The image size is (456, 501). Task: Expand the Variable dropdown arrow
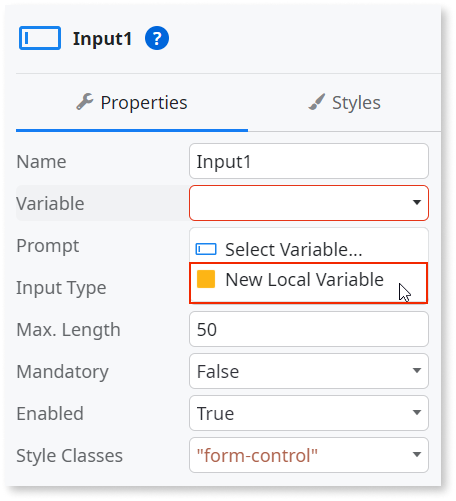pyautogui.click(x=417, y=202)
